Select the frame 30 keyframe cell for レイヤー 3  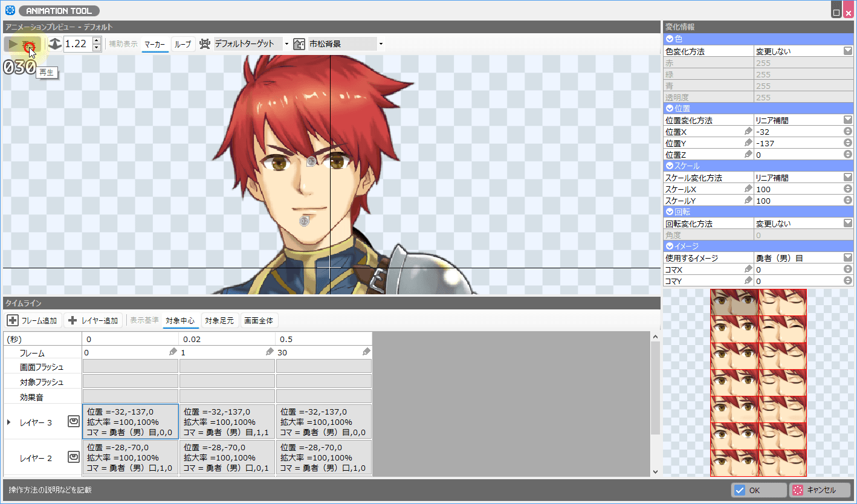coord(323,421)
